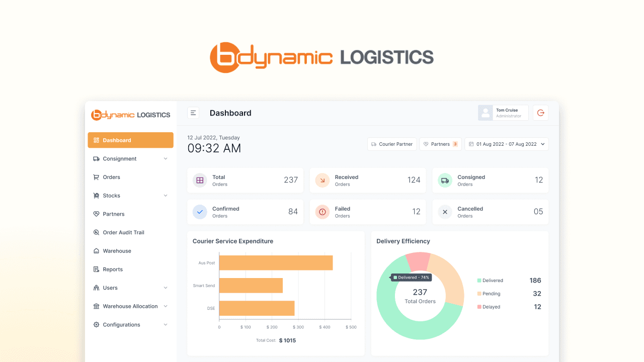Click the Delayed red donut segment

coord(419,261)
